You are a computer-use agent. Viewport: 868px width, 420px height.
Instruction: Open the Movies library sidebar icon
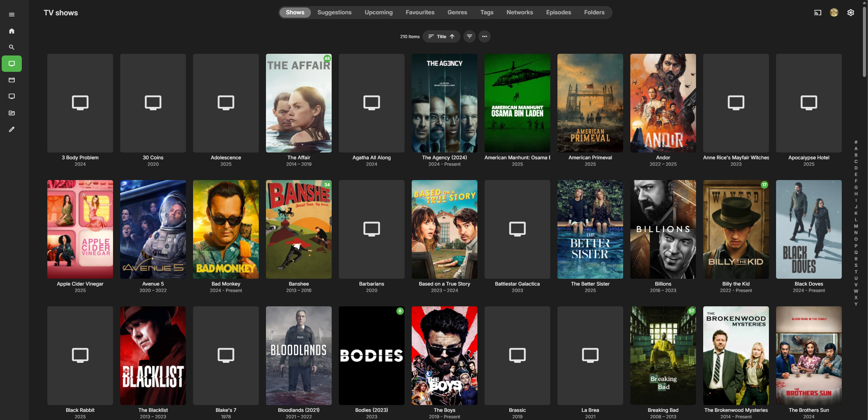[12, 80]
